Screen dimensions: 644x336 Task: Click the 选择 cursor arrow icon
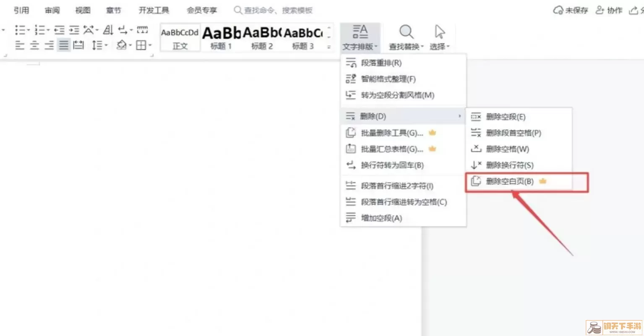point(439,32)
